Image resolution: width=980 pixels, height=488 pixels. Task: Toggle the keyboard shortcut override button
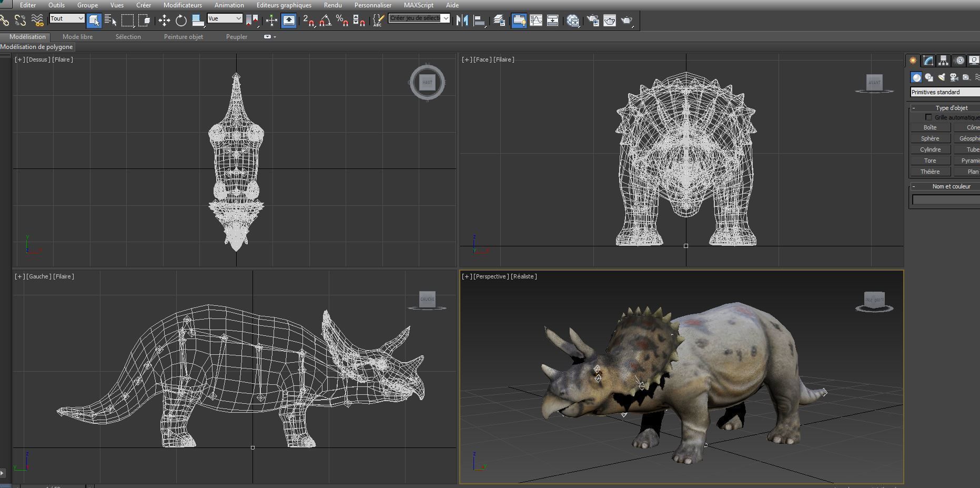point(289,21)
